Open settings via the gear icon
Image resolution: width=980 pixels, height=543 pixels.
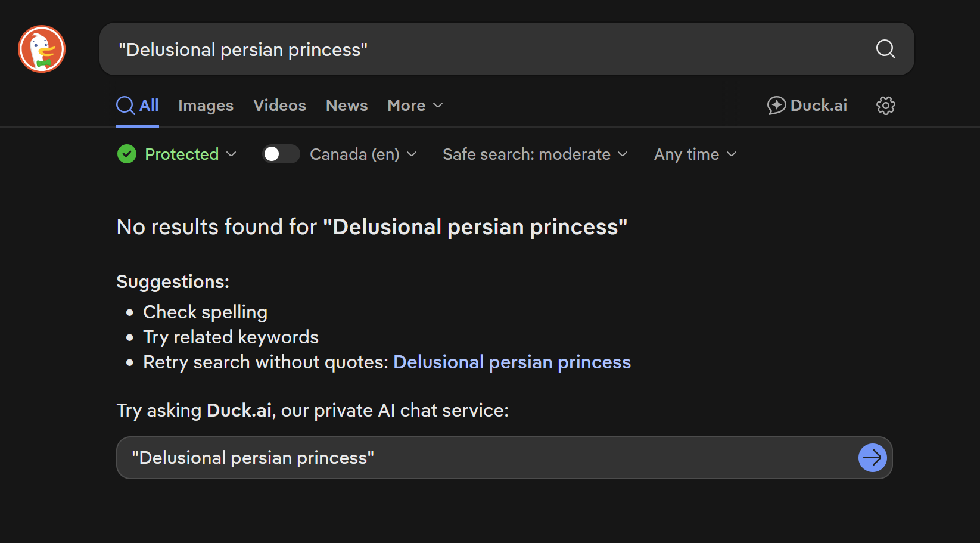tap(885, 106)
